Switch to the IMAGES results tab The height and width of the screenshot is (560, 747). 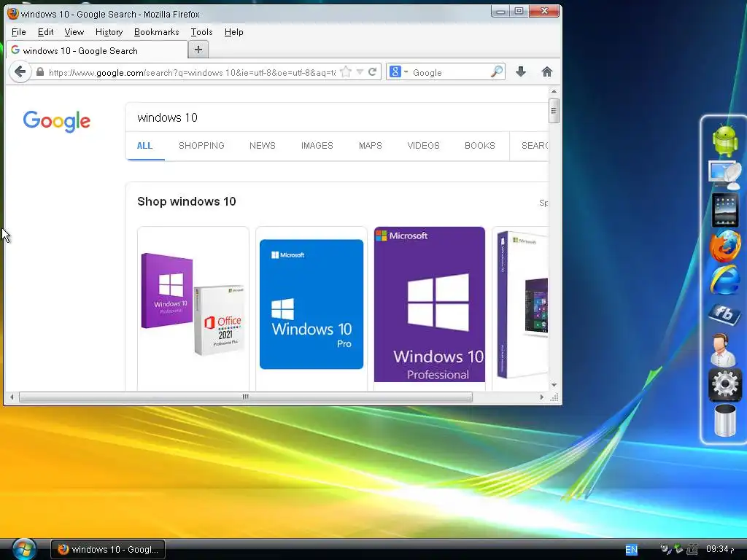pos(317,146)
